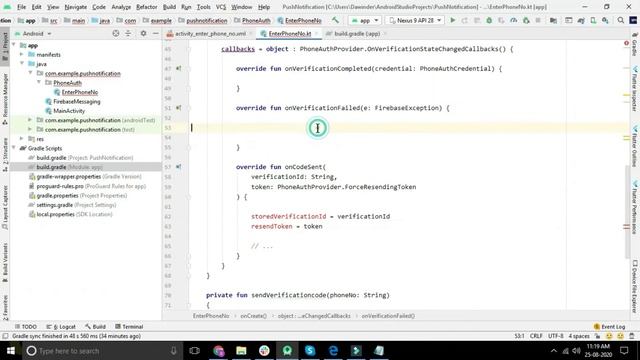The image size is (640, 360).
Task: Open Android Studio icon on the taskbar
Action: pos(287,351)
